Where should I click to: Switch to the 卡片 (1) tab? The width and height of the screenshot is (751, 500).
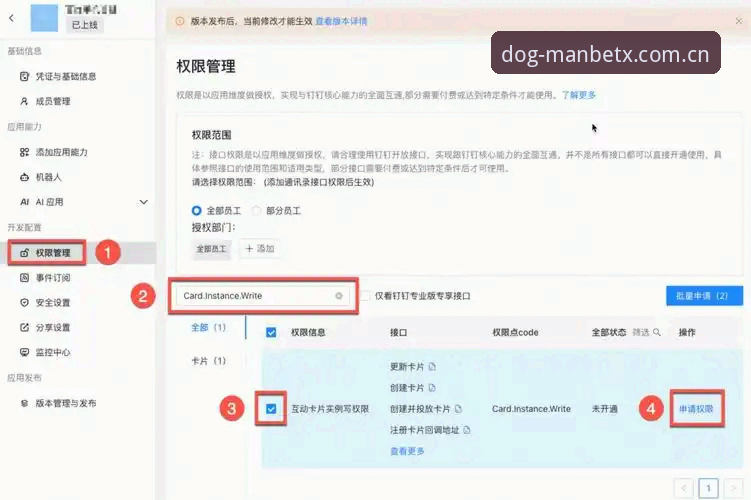208,361
